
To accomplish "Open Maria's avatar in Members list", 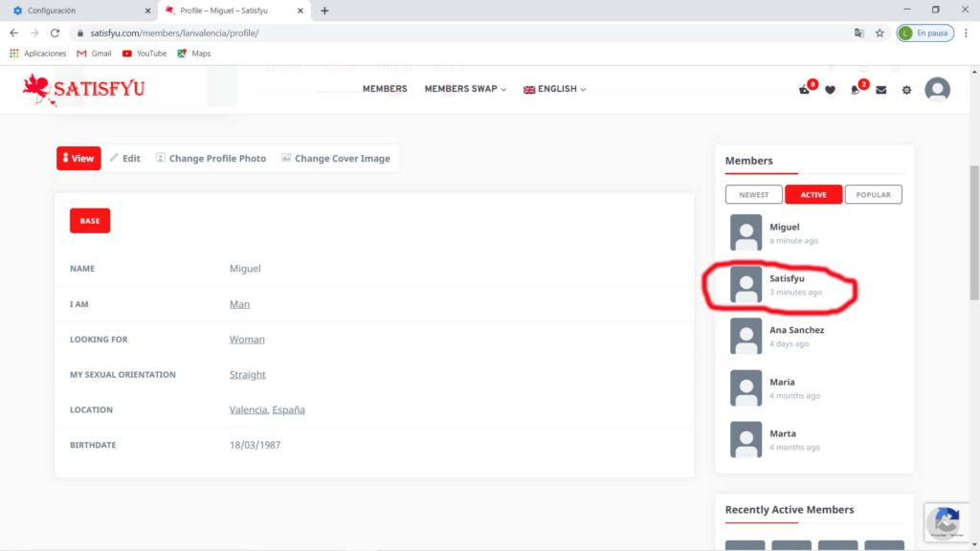I will [x=746, y=388].
